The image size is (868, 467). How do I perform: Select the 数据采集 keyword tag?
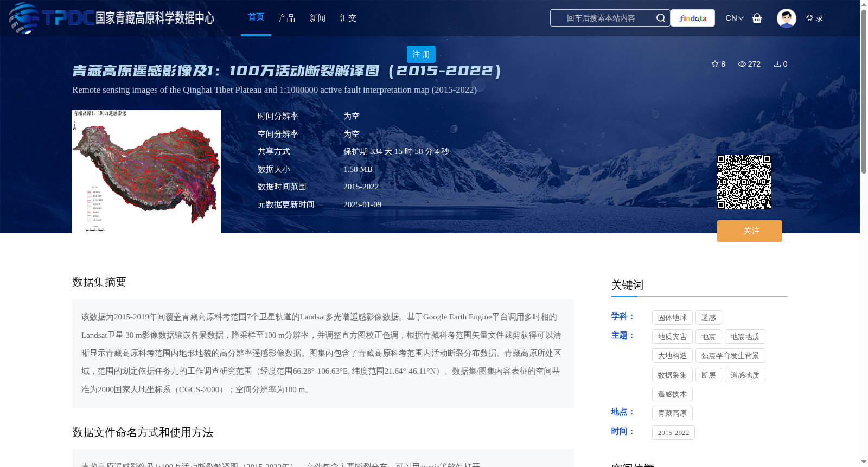click(x=672, y=375)
